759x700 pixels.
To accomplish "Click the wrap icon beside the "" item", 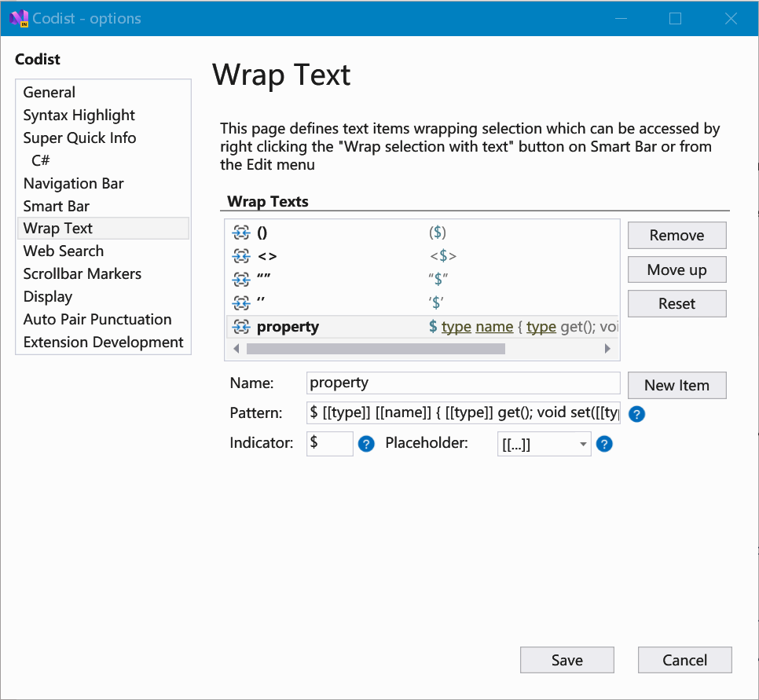I will [x=240, y=280].
